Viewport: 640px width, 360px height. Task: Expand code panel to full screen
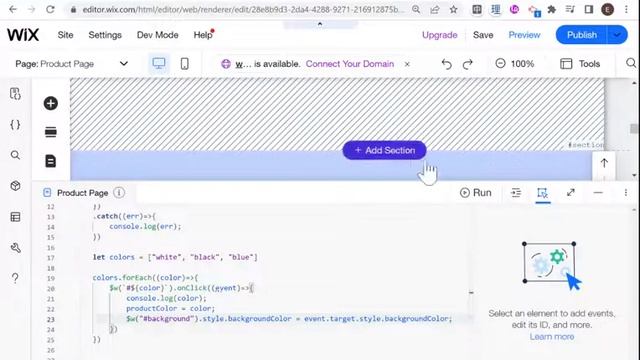pos(571,192)
